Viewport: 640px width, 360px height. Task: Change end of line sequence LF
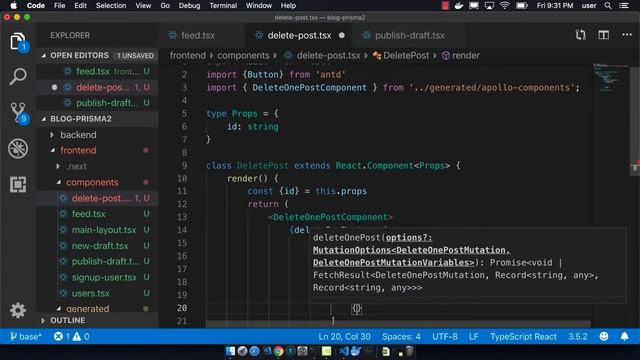pos(473,336)
